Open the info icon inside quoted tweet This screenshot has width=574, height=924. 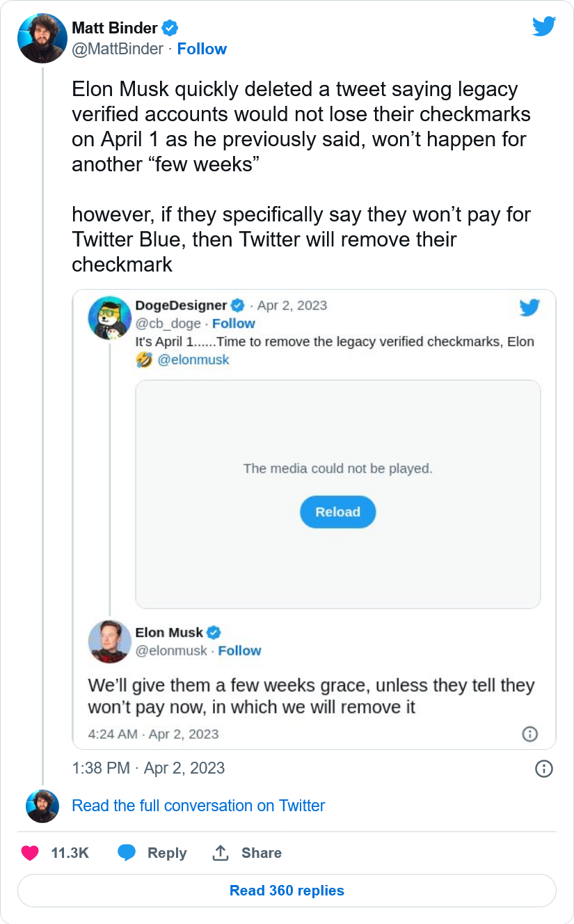529,734
